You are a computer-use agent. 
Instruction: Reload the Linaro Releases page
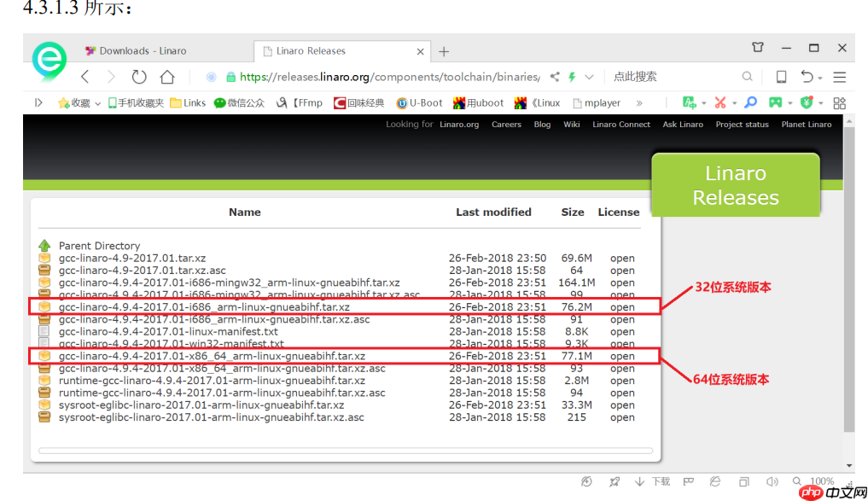[x=139, y=77]
